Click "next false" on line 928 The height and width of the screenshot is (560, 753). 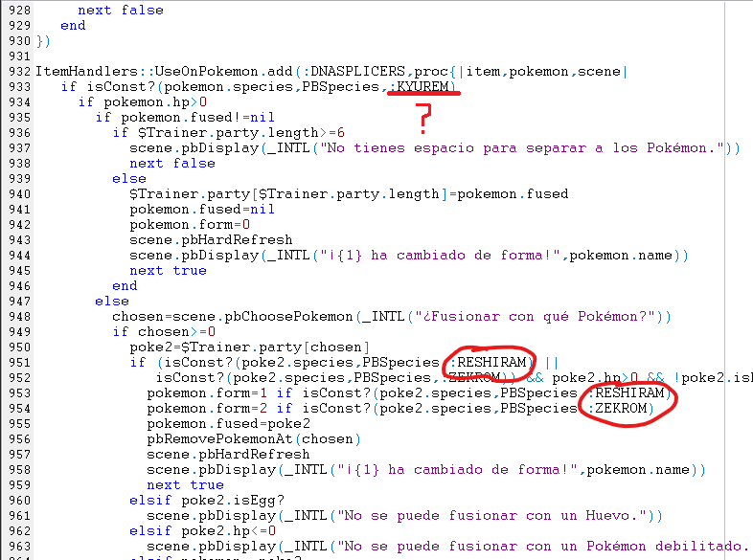coord(120,11)
